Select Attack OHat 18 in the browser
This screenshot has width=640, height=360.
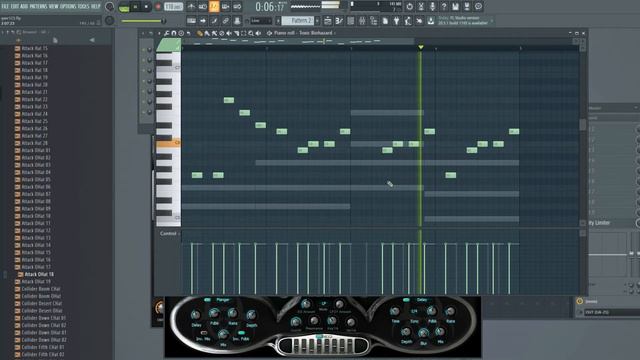point(39,274)
